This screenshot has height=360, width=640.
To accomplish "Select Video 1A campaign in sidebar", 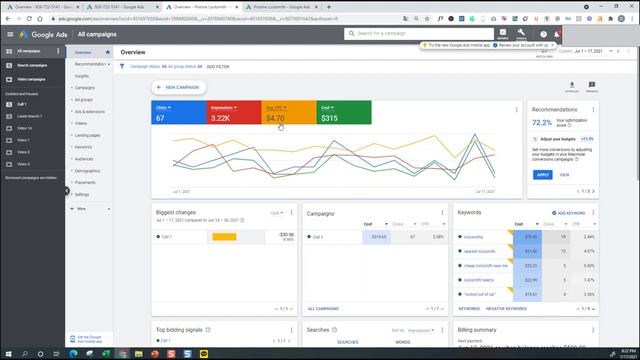I will click(24, 128).
